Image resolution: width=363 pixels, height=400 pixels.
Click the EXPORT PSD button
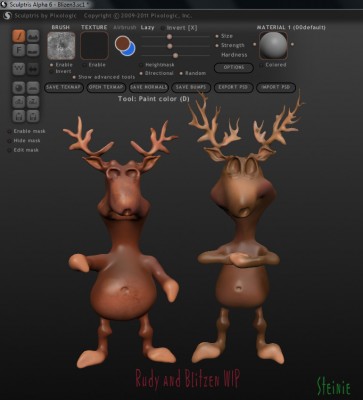(x=233, y=87)
